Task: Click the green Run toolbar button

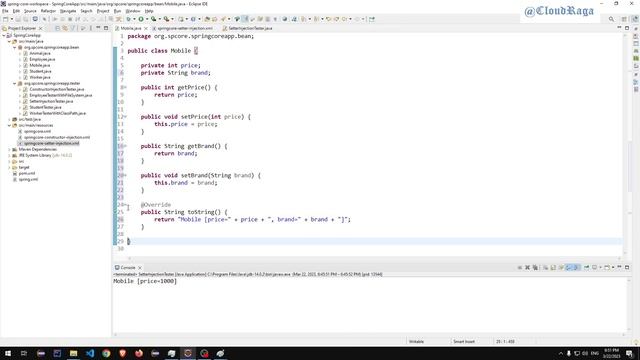Action: 141,19
